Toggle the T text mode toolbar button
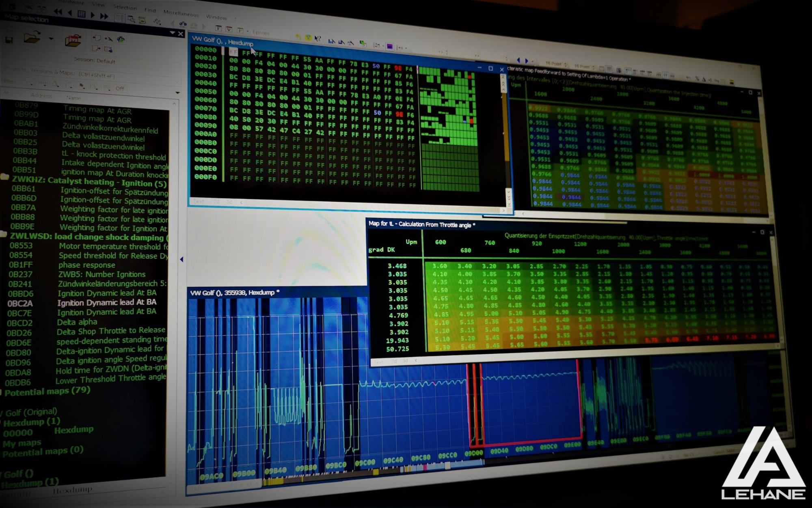 [x=218, y=28]
